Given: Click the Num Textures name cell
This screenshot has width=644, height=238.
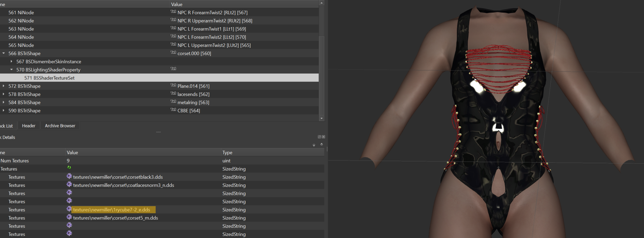Looking at the screenshot, I should click(15, 161).
